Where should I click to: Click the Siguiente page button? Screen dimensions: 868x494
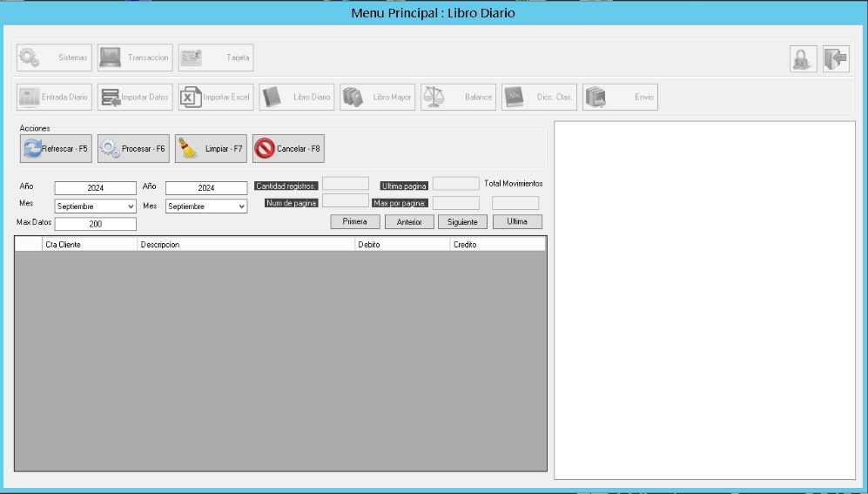[462, 222]
